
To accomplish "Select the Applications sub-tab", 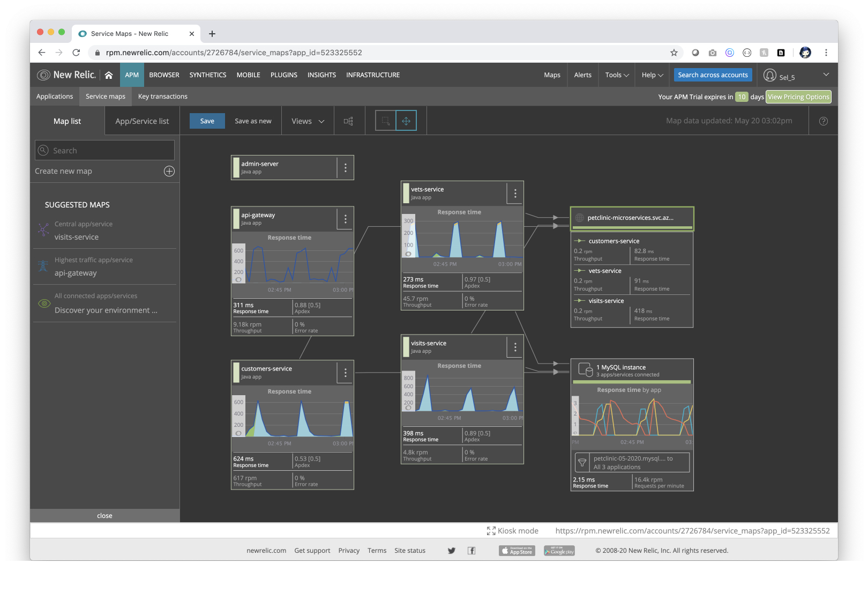I will tap(55, 97).
